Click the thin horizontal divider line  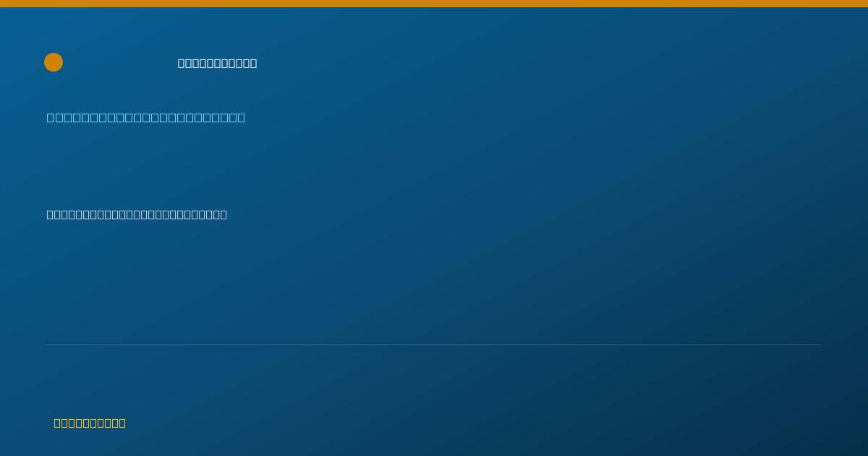tap(434, 345)
